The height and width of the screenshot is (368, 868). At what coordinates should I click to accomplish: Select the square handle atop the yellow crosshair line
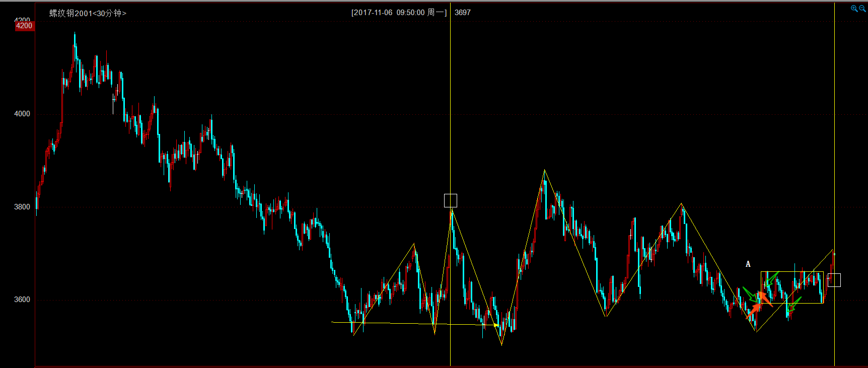click(x=451, y=201)
